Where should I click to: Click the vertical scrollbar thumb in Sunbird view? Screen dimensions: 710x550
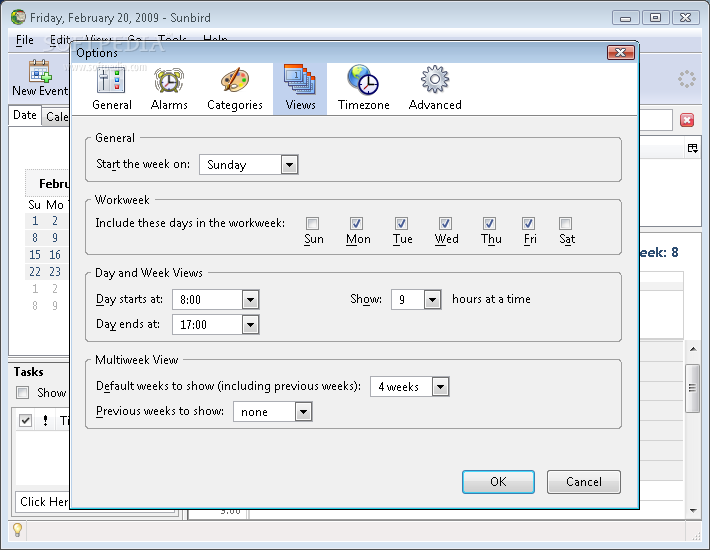[x=693, y=388]
